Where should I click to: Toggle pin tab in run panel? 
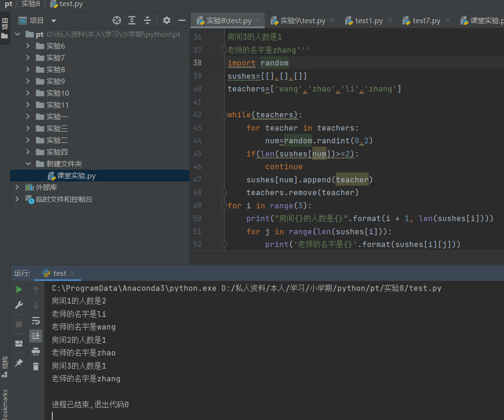click(19, 363)
